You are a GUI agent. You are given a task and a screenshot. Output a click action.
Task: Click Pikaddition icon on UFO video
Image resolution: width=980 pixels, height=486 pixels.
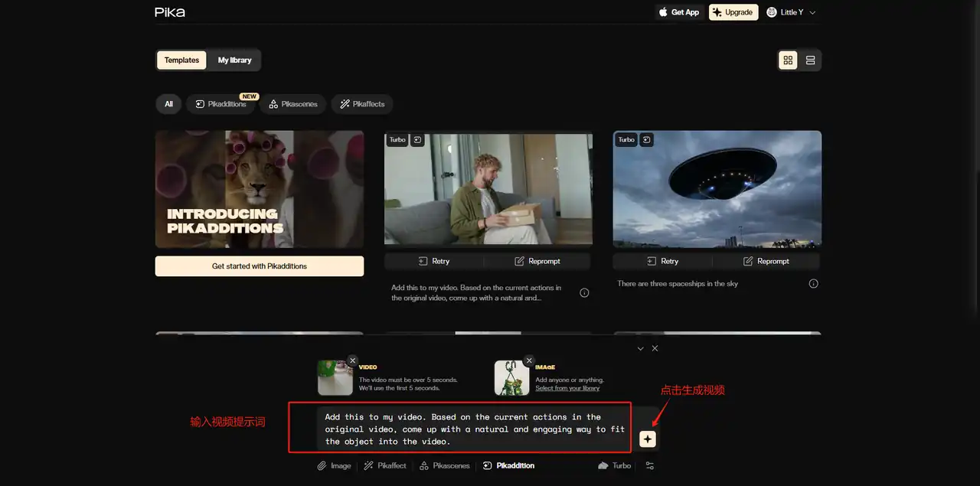tap(646, 140)
